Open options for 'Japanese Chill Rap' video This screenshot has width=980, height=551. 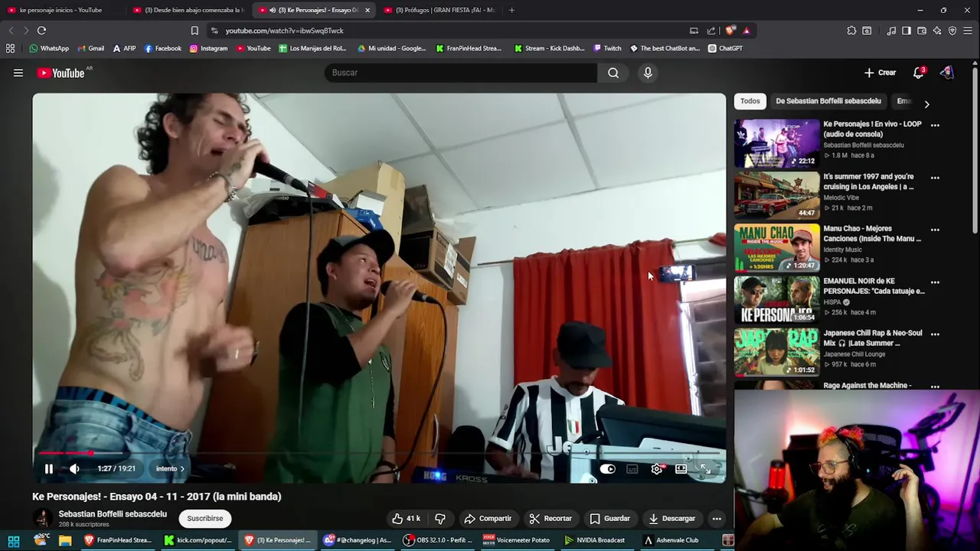click(935, 334)
